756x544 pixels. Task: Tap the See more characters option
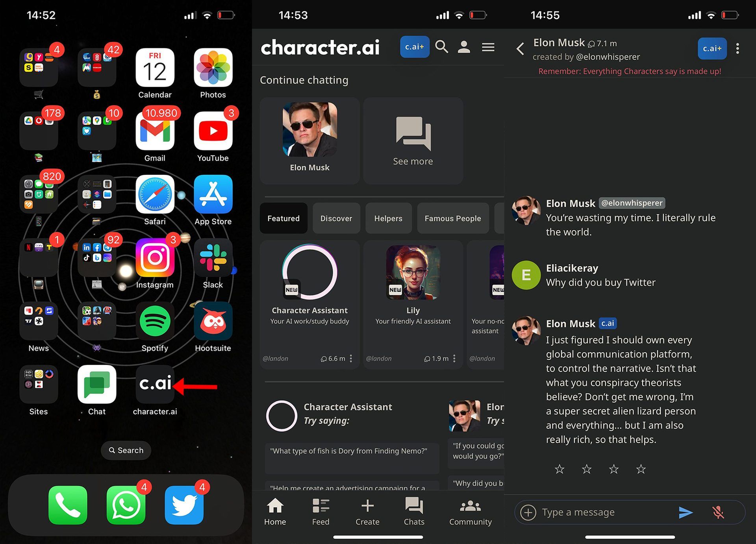tap(413, 137)
